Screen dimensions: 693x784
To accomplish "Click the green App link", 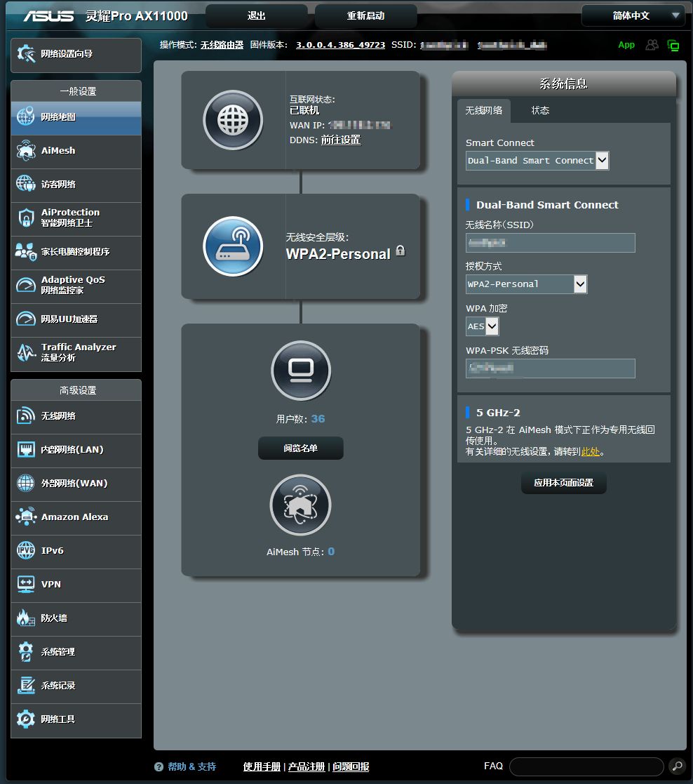I will point(626,45).
